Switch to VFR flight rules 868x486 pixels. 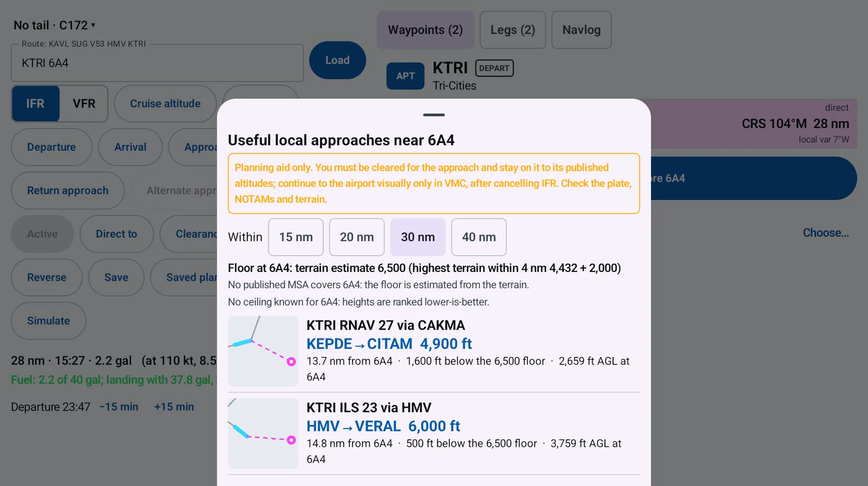tap(84, 104)
